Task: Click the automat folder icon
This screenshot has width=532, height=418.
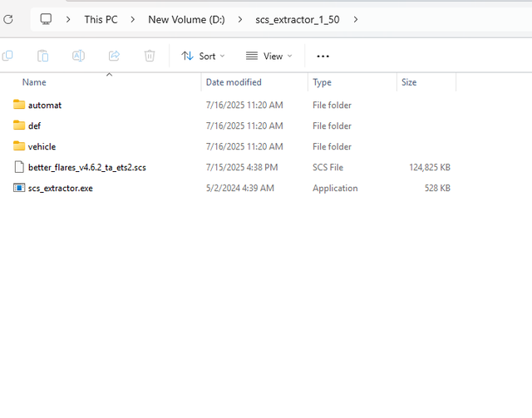Action: coord(19,105)
